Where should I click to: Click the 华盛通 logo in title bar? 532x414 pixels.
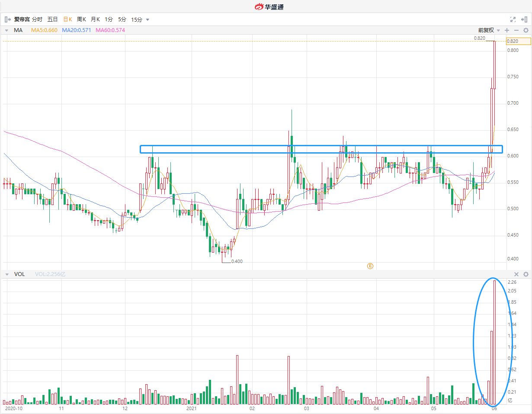pos(269,6)
